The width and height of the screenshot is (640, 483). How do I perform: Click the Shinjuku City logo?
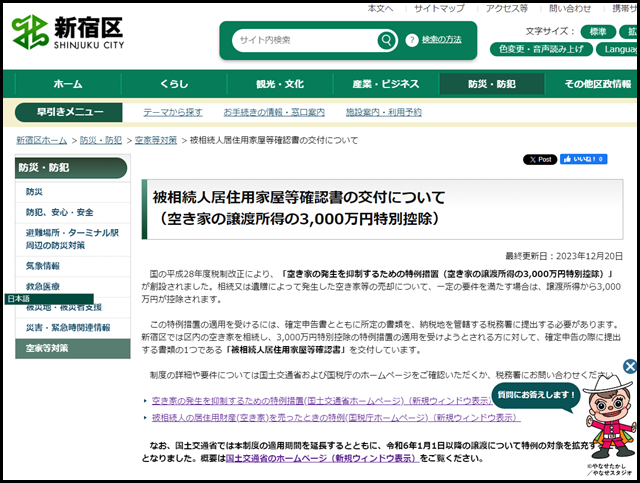68,32
